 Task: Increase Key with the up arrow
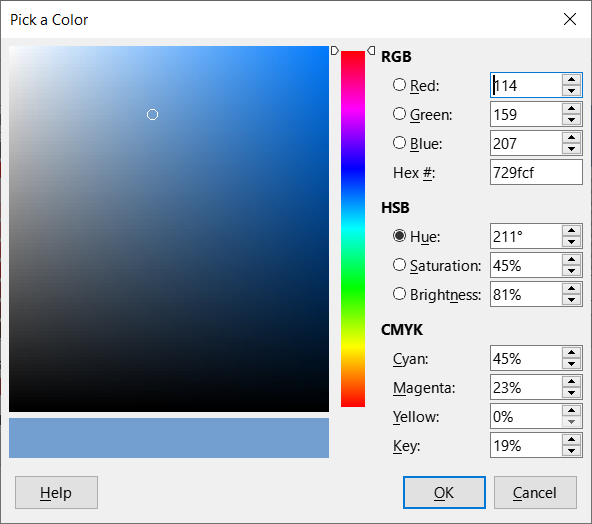click(x=571, y=439)
